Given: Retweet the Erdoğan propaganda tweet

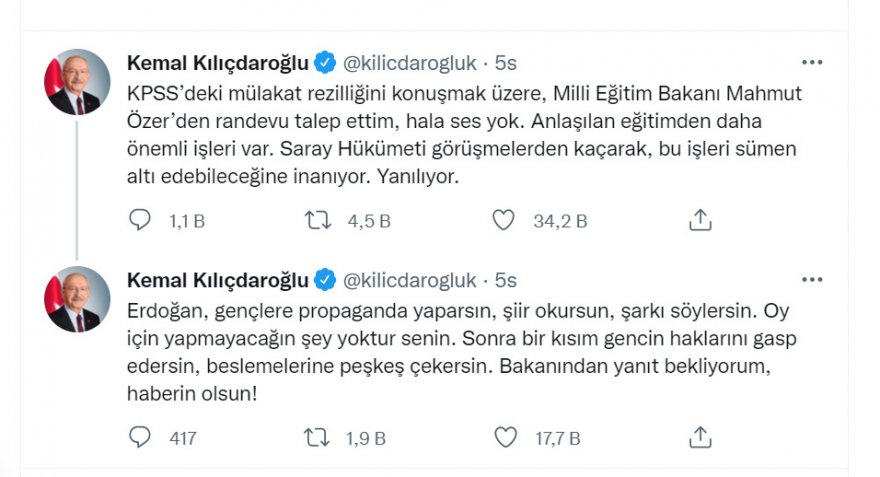Looking at the screenshot, I should [317, 437].
